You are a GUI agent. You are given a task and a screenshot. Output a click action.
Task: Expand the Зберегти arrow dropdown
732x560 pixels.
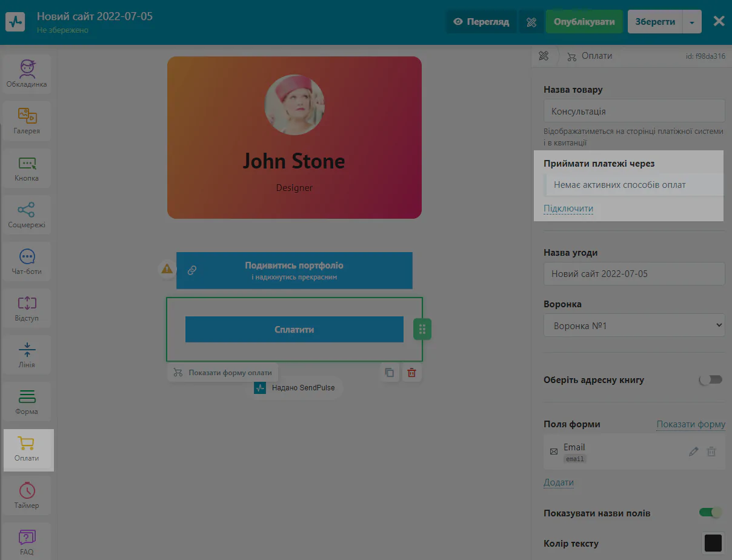[x=692, y=22]
